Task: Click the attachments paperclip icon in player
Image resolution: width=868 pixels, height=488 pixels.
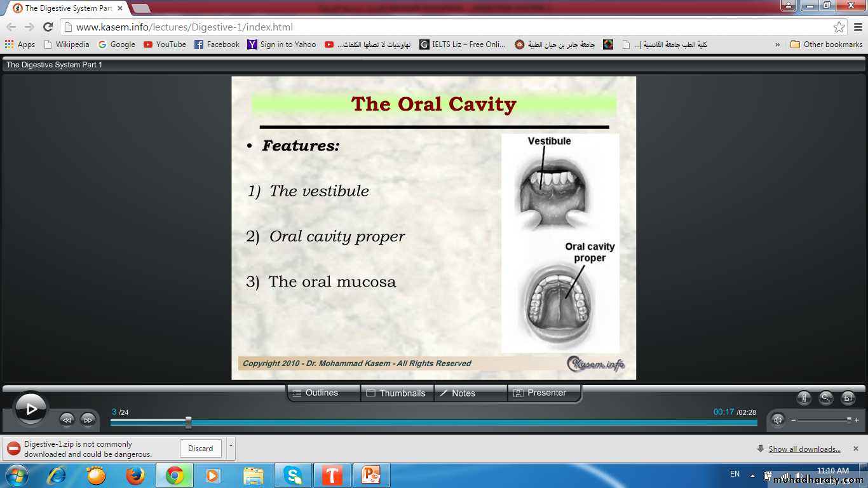Action: (804, 398)
